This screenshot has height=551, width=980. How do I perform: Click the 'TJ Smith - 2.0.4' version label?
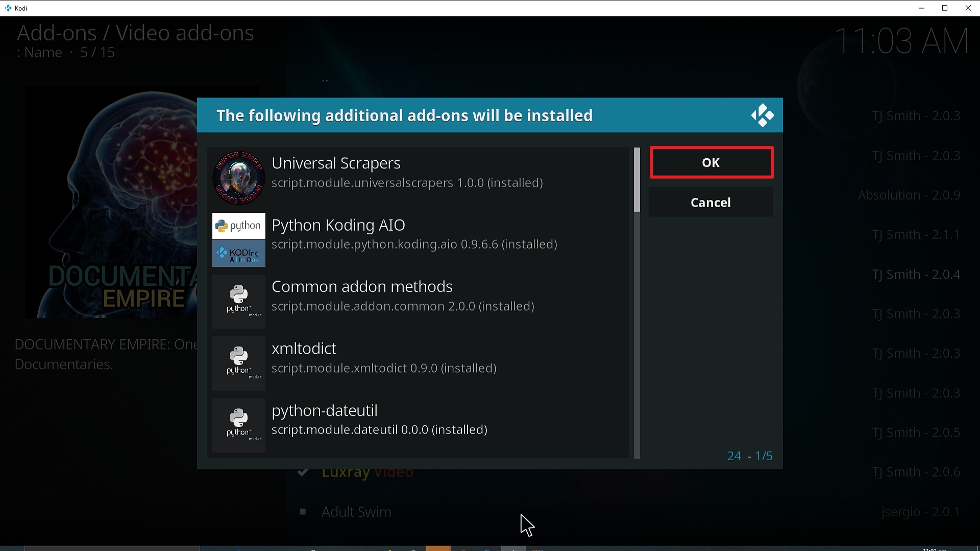pyautogui.click(x=917, y=275)
